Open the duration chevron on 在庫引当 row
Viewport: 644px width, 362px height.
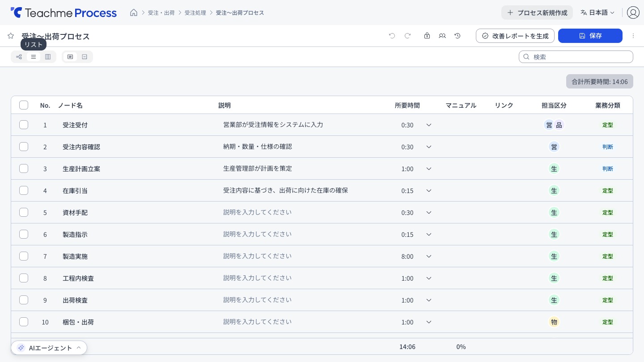[429, 190]
